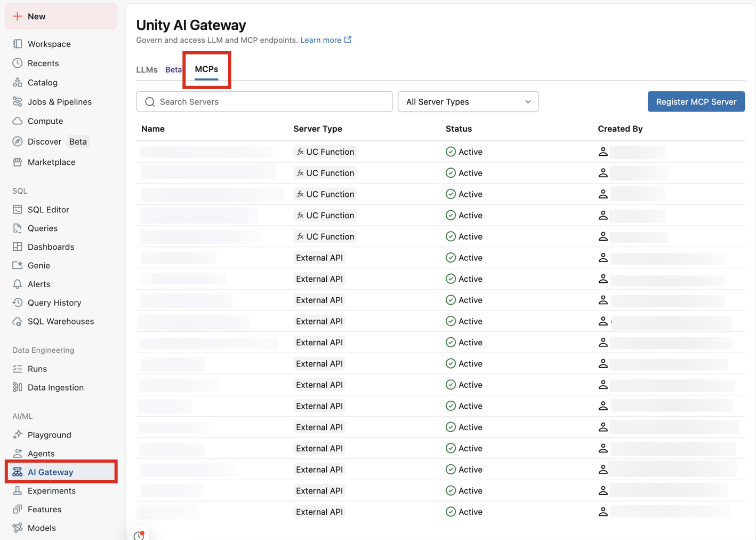Select the Catalog icon in the sidebar
The height and width of the screenshot is (540, 756).
18,82
